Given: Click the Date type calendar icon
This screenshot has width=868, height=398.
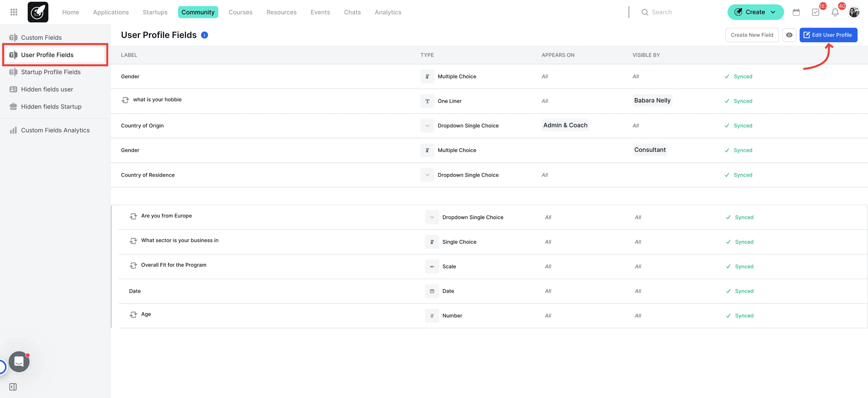Looking at the screenshot, I should click(432, 291).
